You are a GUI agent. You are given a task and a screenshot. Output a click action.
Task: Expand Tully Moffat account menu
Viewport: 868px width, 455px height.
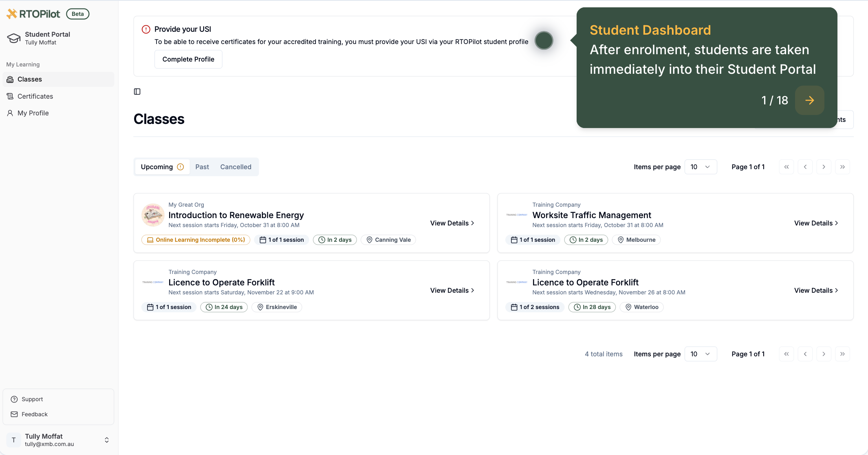coord(106,440)
